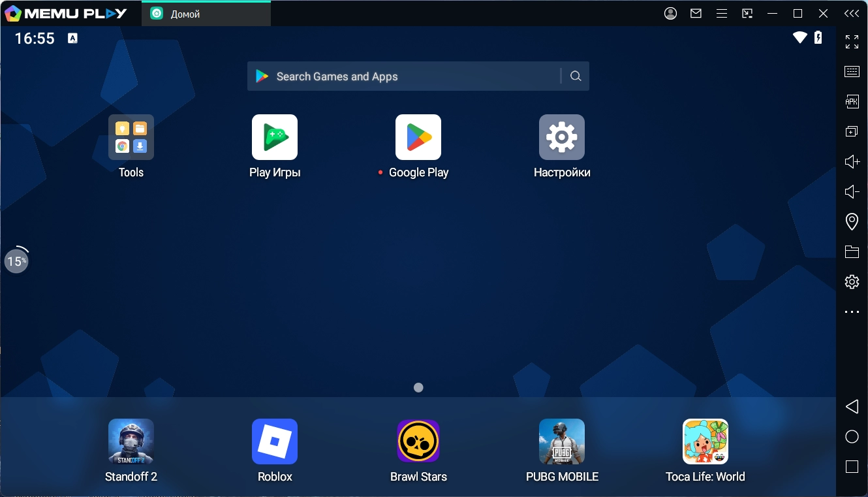Tap the Android back triangle button
This screenshot has width=868, height=497.
pos(852,406)
